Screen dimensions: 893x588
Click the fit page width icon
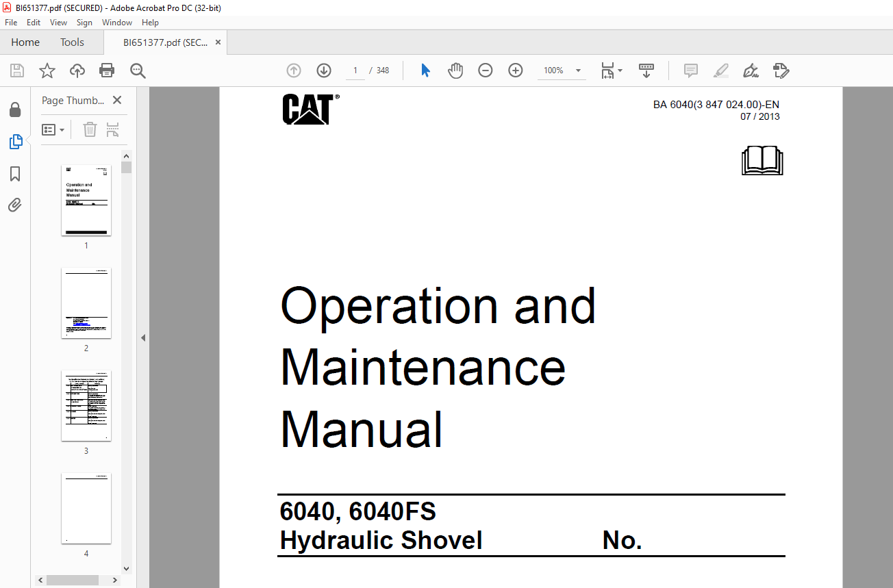[607, 71]
